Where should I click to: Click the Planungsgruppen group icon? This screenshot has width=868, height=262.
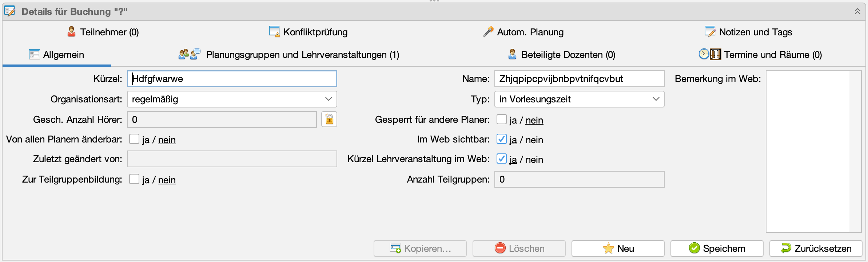(184, 55)
